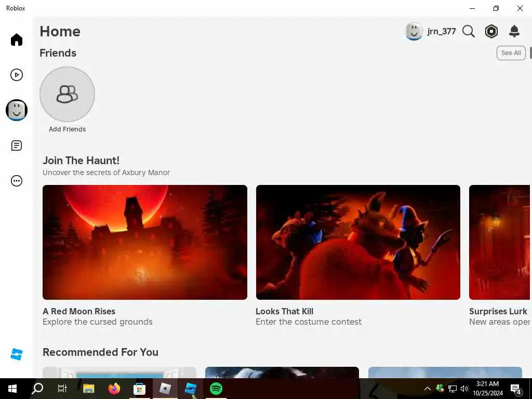Click the Looks That Kill title
Image resolution: width=532 pixels, height=399 pixels.
pos(284,311)
